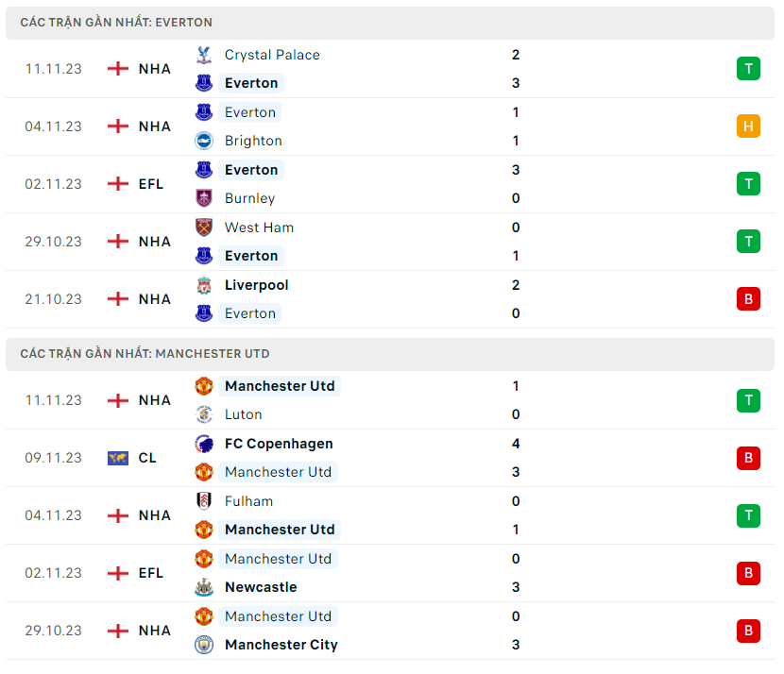
Task: Click the West Ham club crest
Action: tap(204, 227)
